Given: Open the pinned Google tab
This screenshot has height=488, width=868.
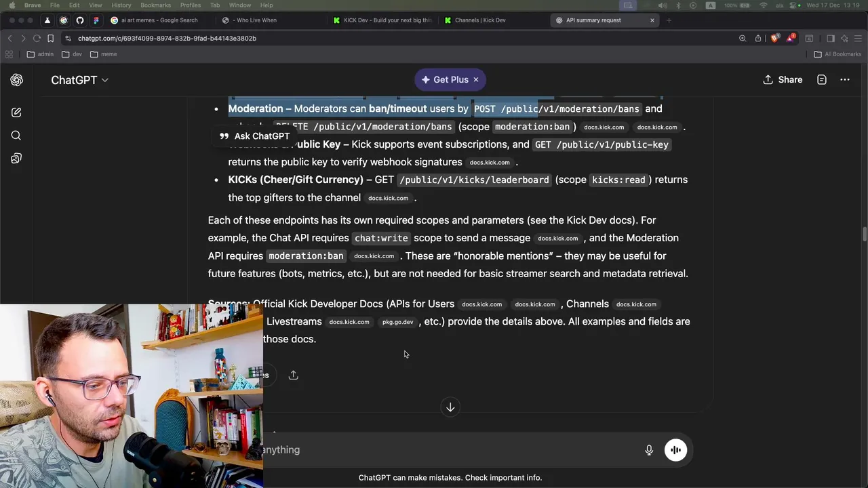Looking at the screenshot, I should point(64,20).
